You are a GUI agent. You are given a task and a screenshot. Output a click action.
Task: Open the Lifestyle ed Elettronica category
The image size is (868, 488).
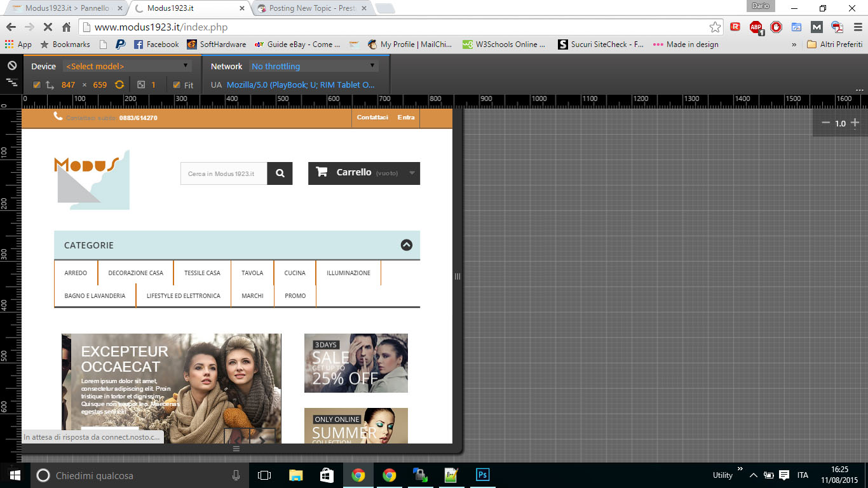tap(184, 295)
